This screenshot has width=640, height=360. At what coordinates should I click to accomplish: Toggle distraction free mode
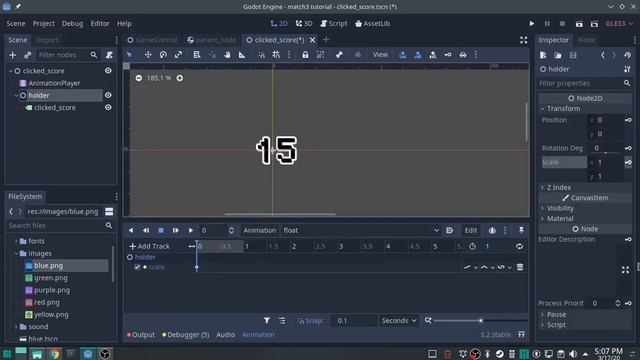click(x=523, y=40)
